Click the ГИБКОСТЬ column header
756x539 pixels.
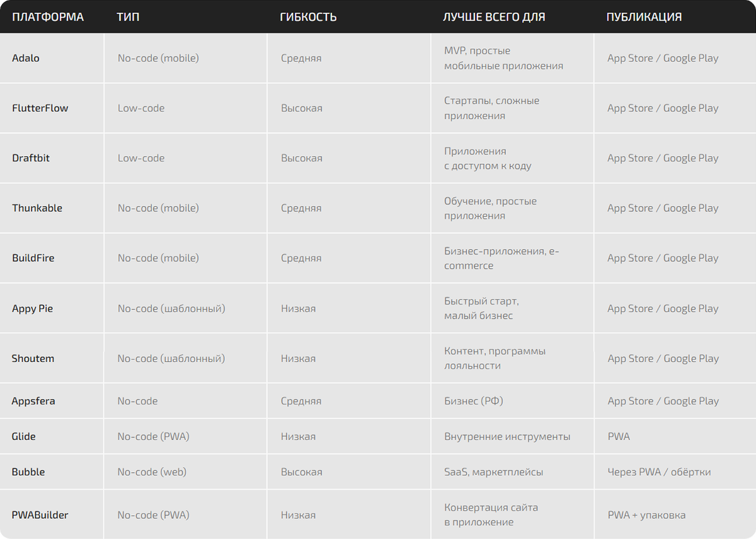[308, 17]
